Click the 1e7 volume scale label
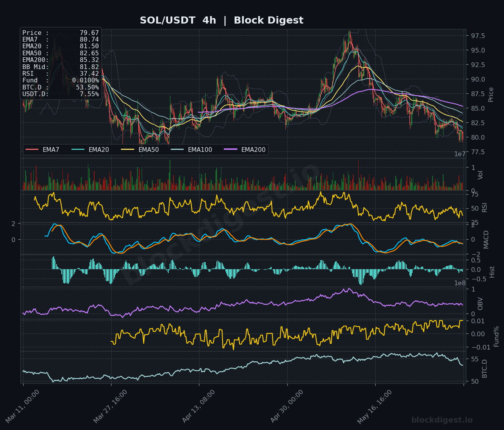 tap(460, 154)
